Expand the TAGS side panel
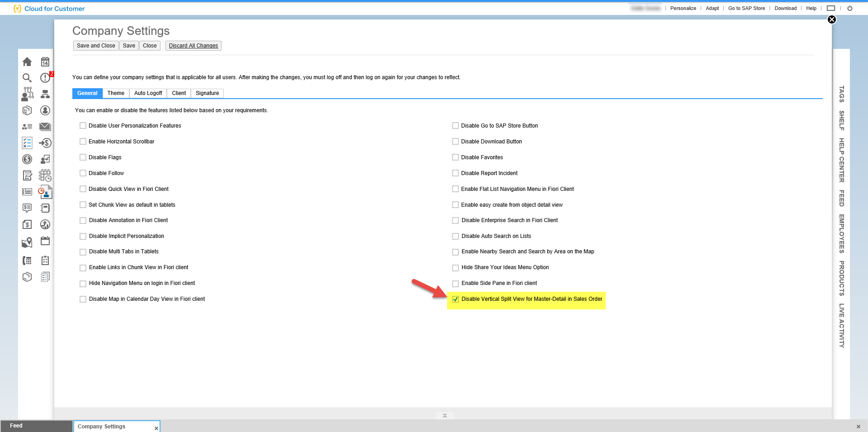The height and width of the screenshot is (432, 868). pos(841,94)
